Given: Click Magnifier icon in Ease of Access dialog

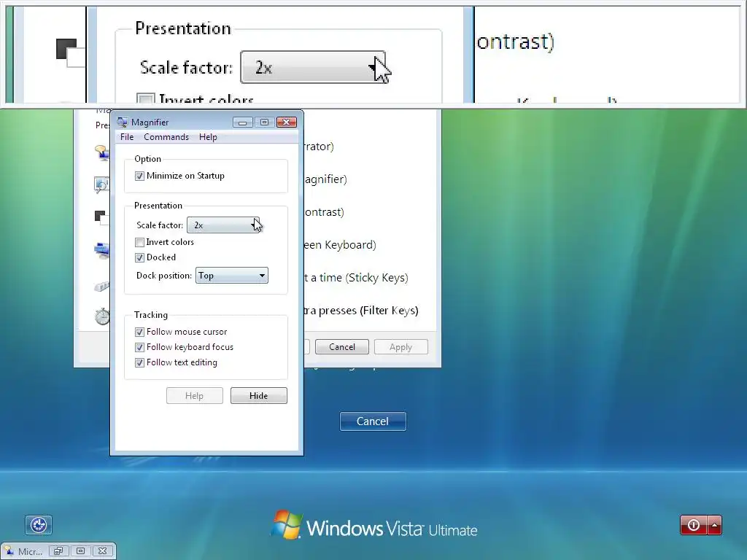Looking at the screenshot, I should click(102, 184).
